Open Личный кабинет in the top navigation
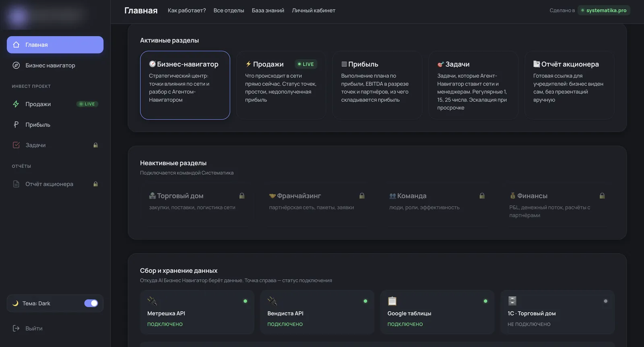 (314, 10)
